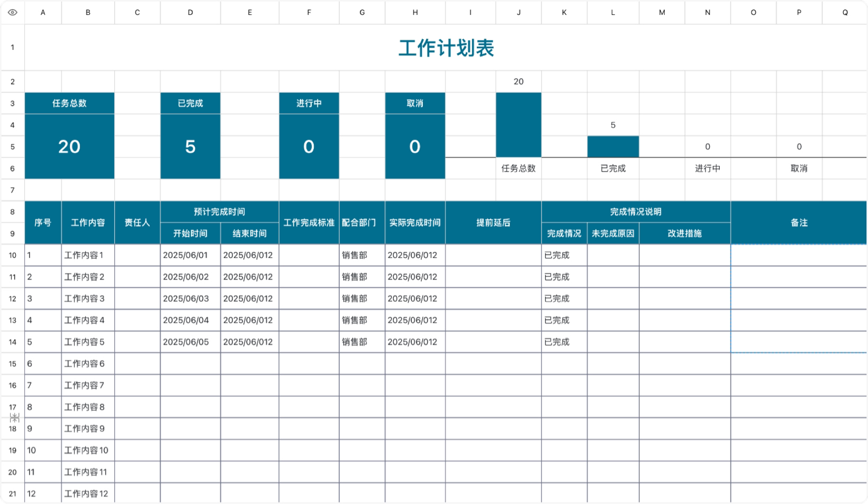Image resolution: width=868 pixels, height=504 pixels.
Task: Click the 改进措施 subheader
Action: pos(685,233)
